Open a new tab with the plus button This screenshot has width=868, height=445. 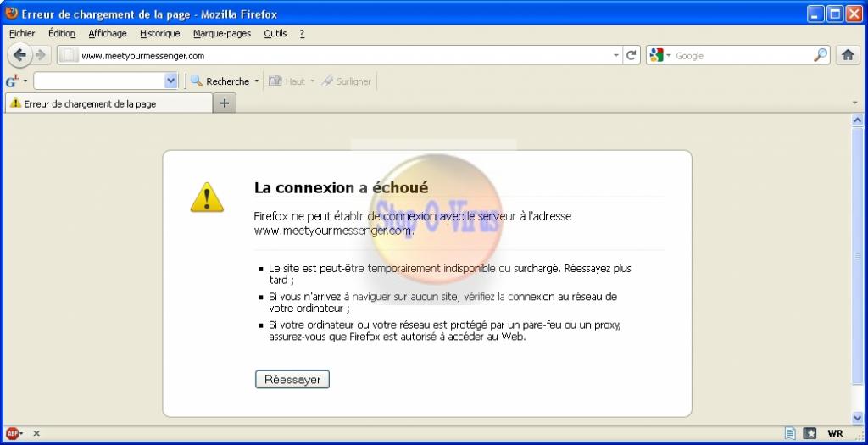224,103
